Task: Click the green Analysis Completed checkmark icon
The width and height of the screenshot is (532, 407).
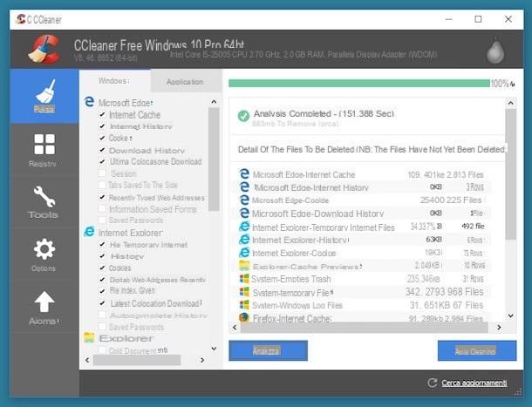Action: (x=243, y=116)
